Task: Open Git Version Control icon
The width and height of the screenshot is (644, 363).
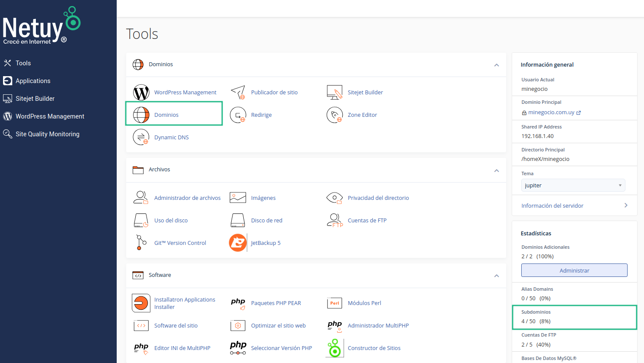Action: pos(141,243)
